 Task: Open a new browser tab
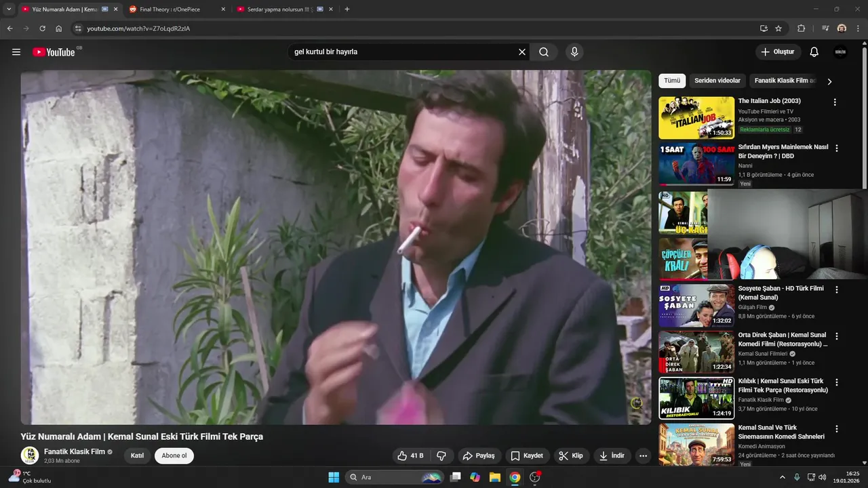coord(347,9)
